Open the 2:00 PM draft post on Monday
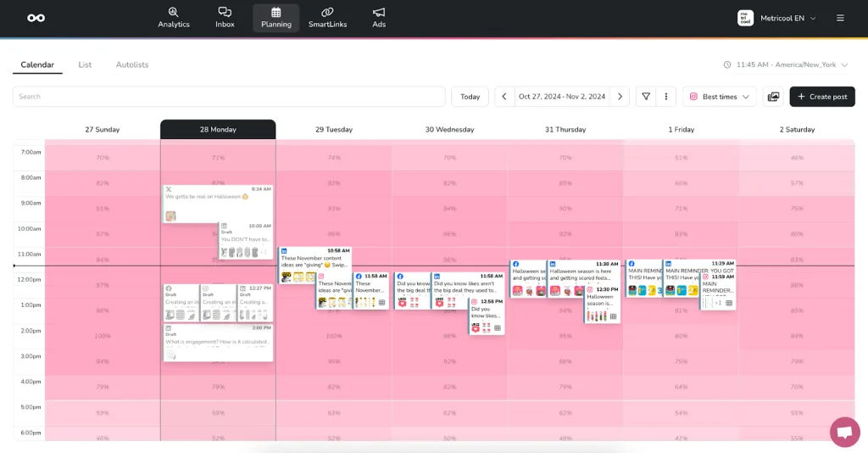This screenshot has width=868, height=453. click(x=218, y=342)
